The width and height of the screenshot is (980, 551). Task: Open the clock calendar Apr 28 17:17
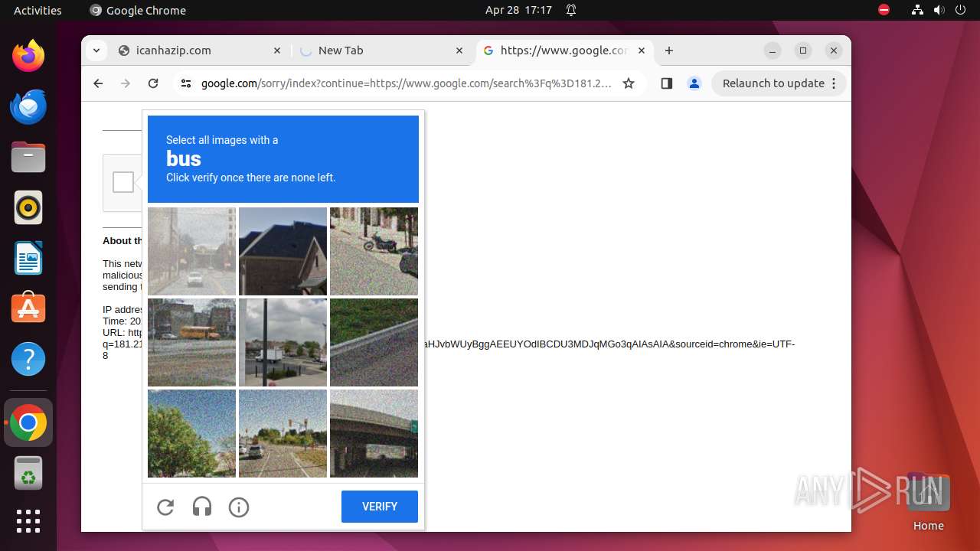[518, 10]
